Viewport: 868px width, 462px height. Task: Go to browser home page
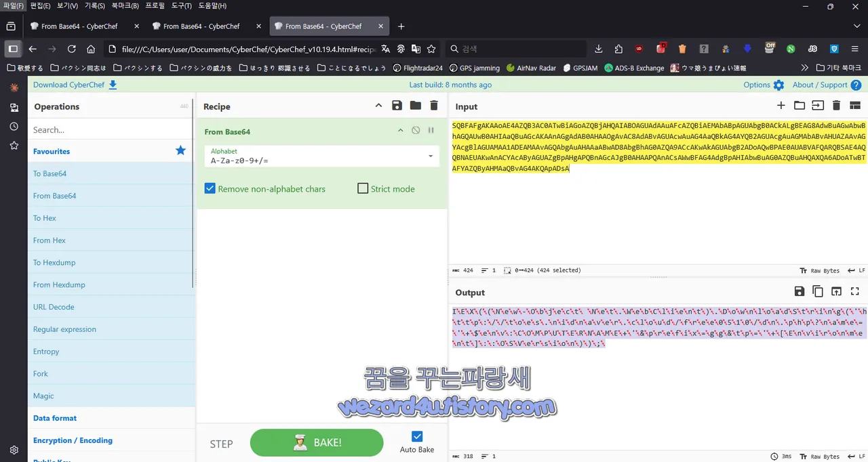coord(91,49)
